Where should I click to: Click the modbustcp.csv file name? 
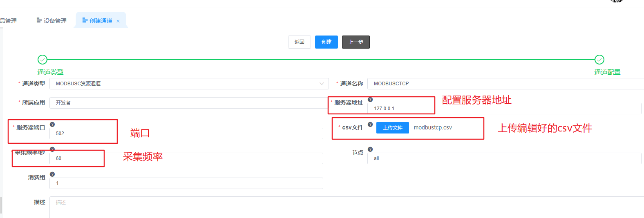pyautogui.click(x=433, y=128)
